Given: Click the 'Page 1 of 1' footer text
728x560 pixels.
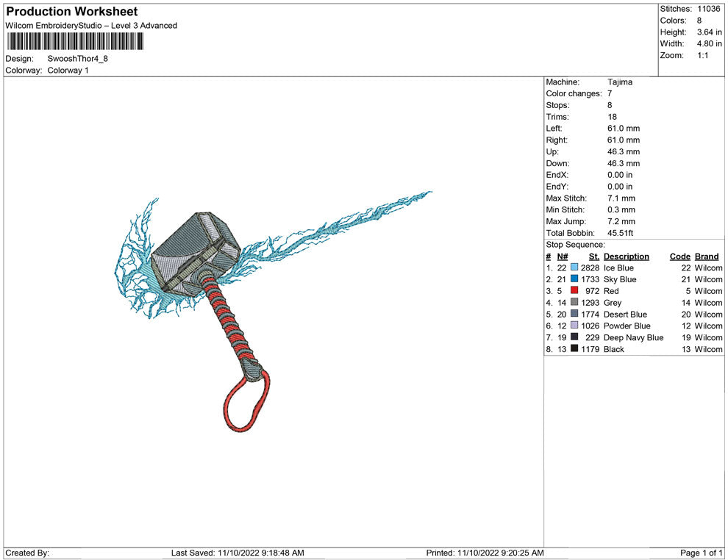Looking at the screenshot, I should 701,553.
